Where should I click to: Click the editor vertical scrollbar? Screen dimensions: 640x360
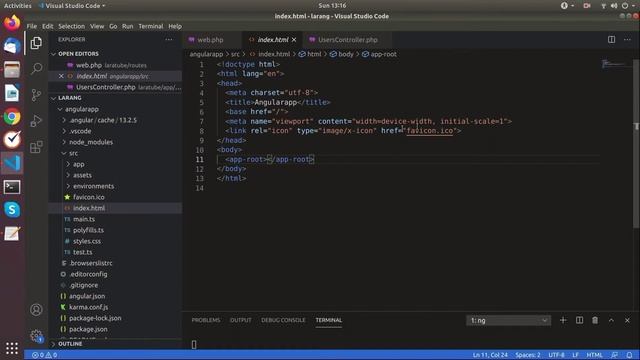pos(636,143)
